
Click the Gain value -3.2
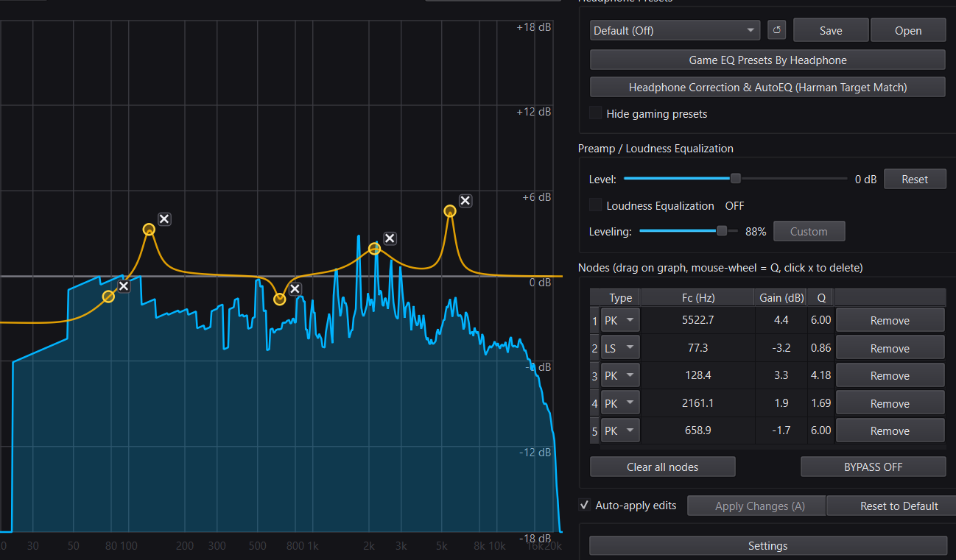click(781, 348)
